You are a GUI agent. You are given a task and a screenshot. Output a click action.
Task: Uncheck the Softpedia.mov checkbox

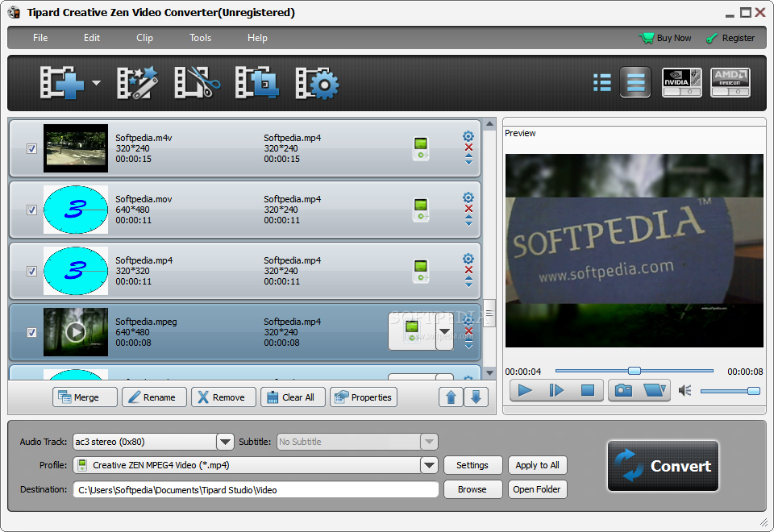(x=31, y=210)
